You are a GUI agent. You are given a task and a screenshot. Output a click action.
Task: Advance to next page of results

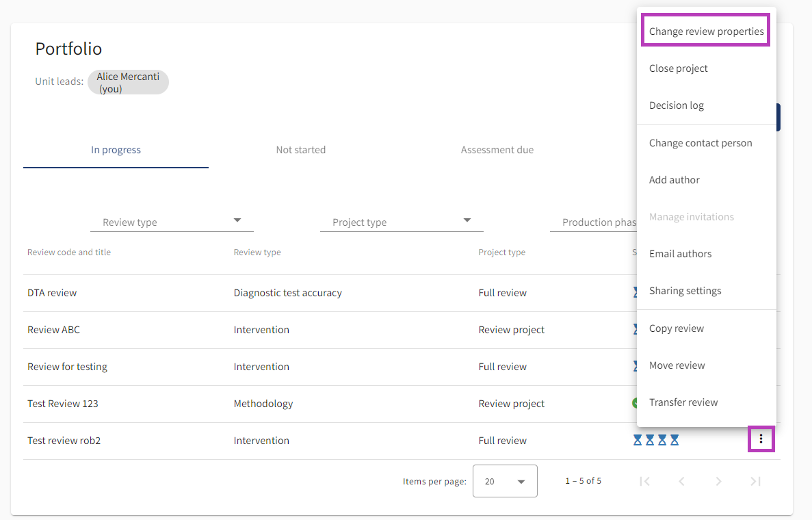(x=718, y=481)
